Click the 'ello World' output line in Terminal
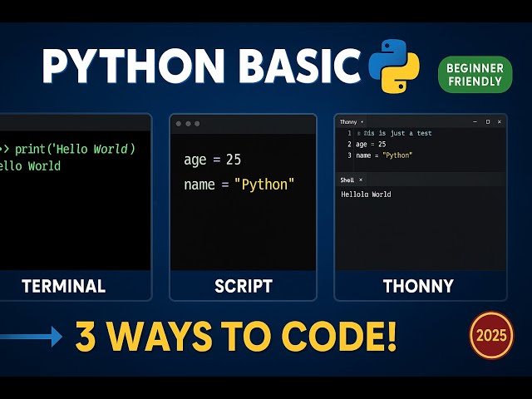 click(30, 166)
